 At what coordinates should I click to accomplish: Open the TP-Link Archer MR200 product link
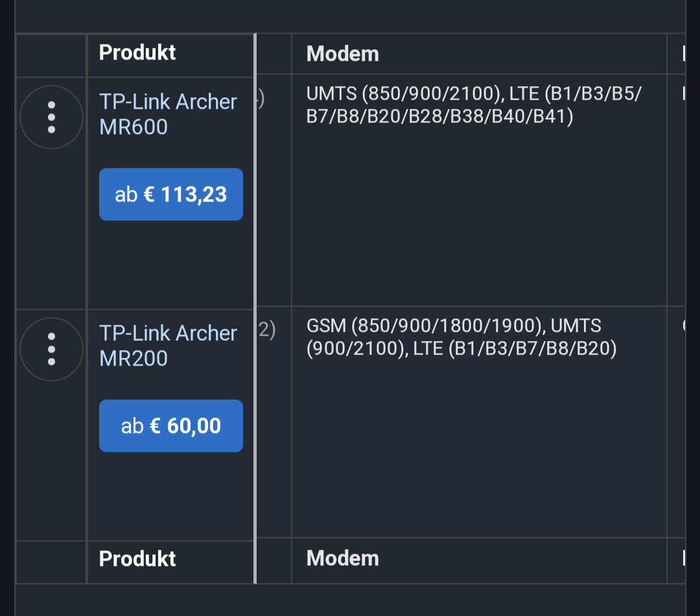[168, 346]
